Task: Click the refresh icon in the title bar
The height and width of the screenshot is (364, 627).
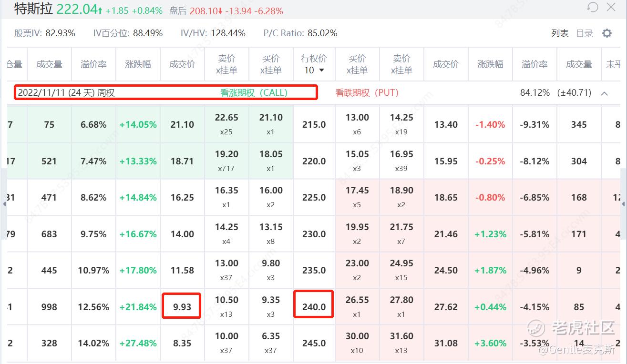Action: coord(593,7)
